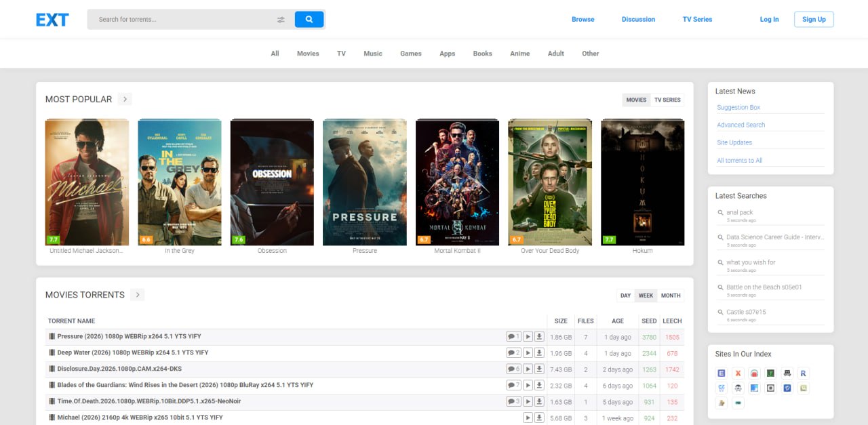Click the Search for torrents field
The width and height of the screenshot is (868, 425).
pyautogui.click(x=183, y=20)
